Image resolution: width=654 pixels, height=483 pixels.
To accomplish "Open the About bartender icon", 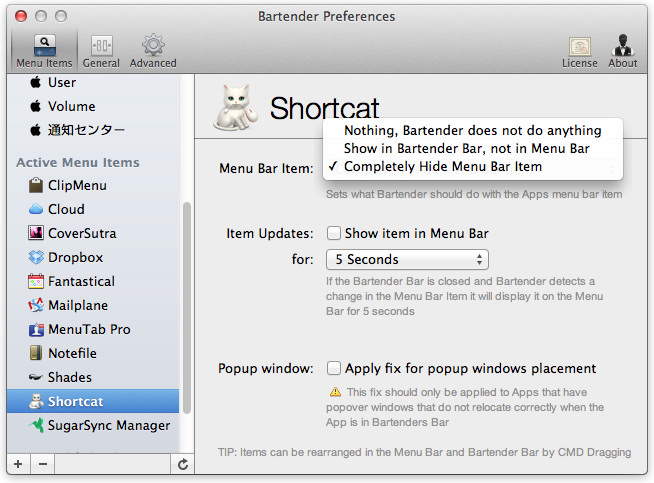I will (623, 45).
